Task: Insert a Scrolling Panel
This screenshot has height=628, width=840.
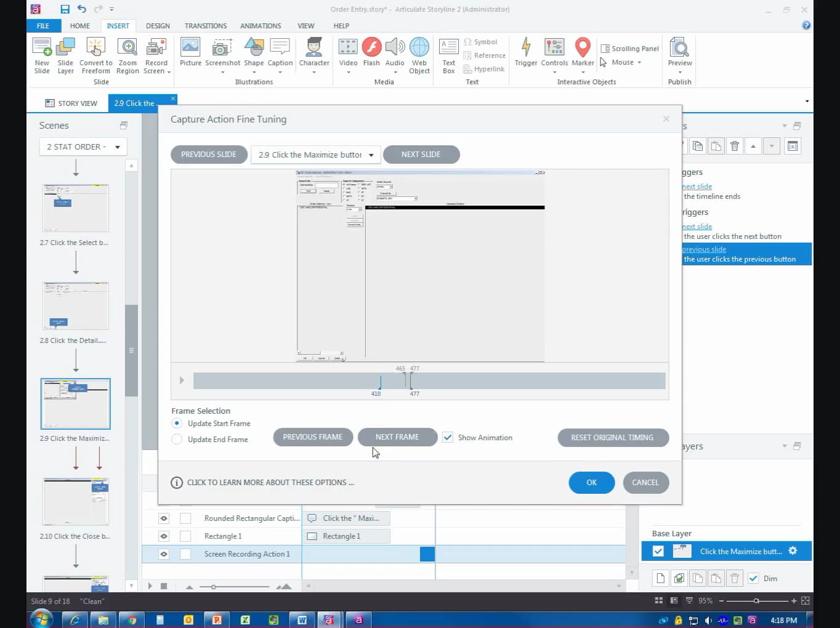Action: pyautogui.click(x=629, y=49)
